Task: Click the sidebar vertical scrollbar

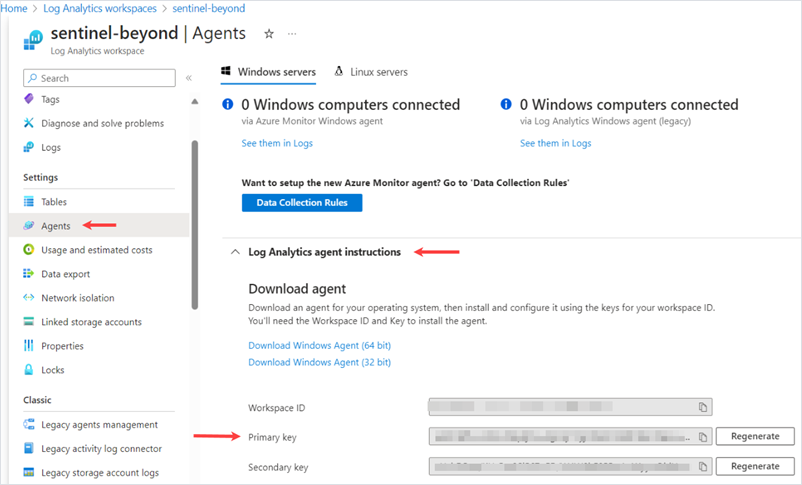Action: 194,220
